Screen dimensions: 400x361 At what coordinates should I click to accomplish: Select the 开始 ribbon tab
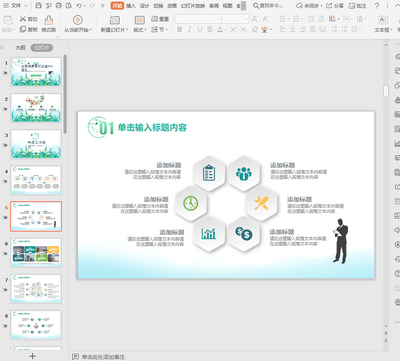[117, 6]
